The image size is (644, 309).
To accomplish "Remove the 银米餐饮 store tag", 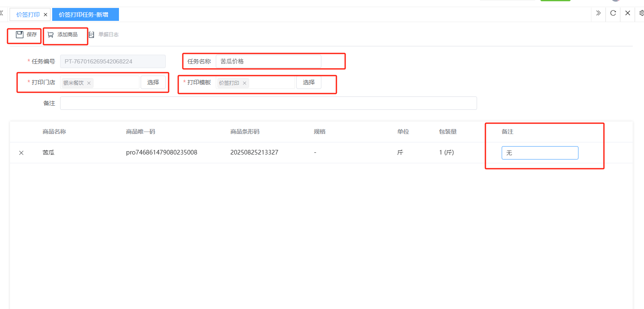I will pos(89,83).
